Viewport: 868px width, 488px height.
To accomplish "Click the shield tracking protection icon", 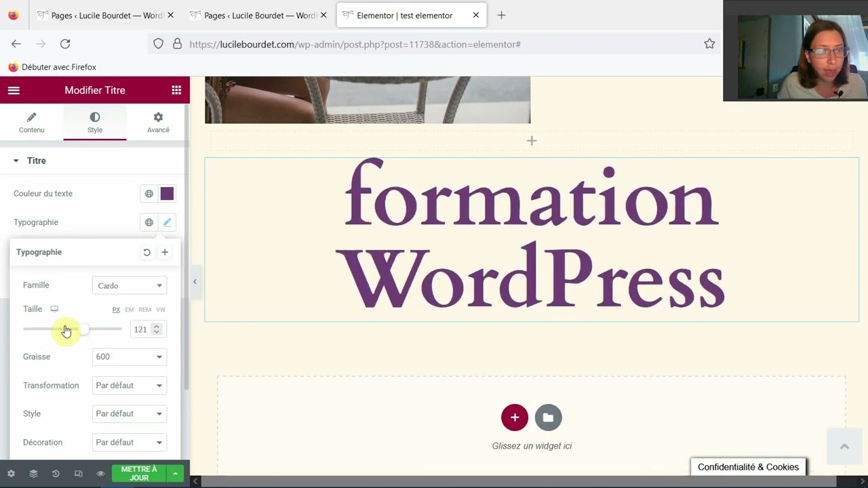I will tap(158, 44).
